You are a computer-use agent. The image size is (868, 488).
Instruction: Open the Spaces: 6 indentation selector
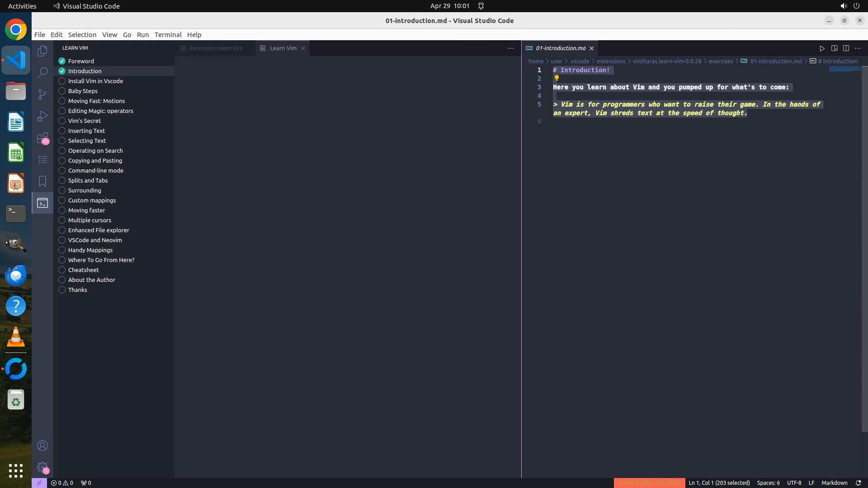[768, 483]
